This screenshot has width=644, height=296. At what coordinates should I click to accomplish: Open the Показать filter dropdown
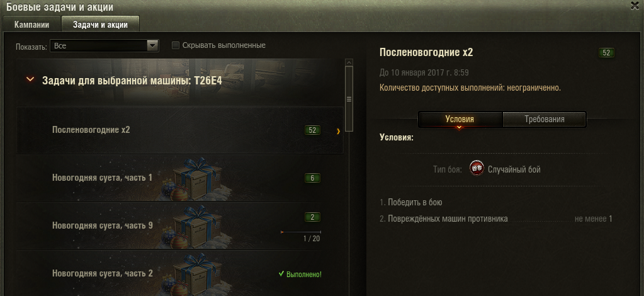pos(105,45)
